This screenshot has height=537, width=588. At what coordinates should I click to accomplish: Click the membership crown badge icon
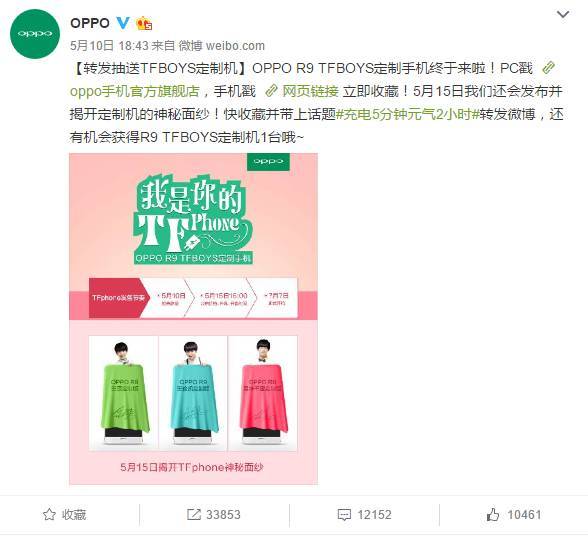coord(144,24)
